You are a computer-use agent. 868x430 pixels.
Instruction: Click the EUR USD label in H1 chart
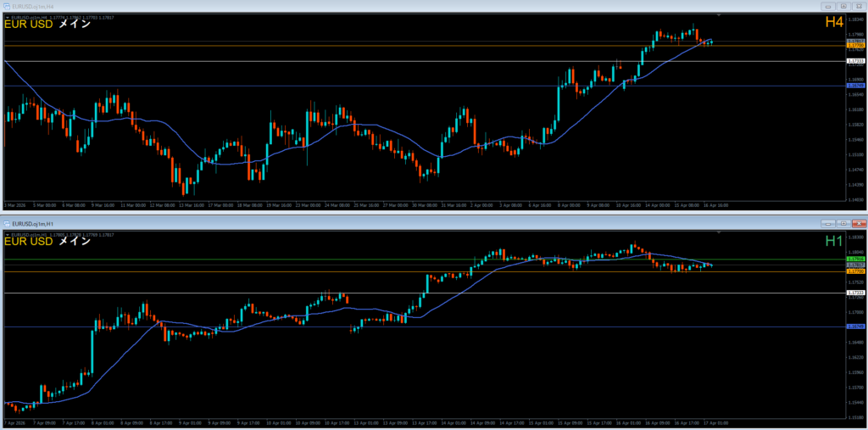pos(29,242)
